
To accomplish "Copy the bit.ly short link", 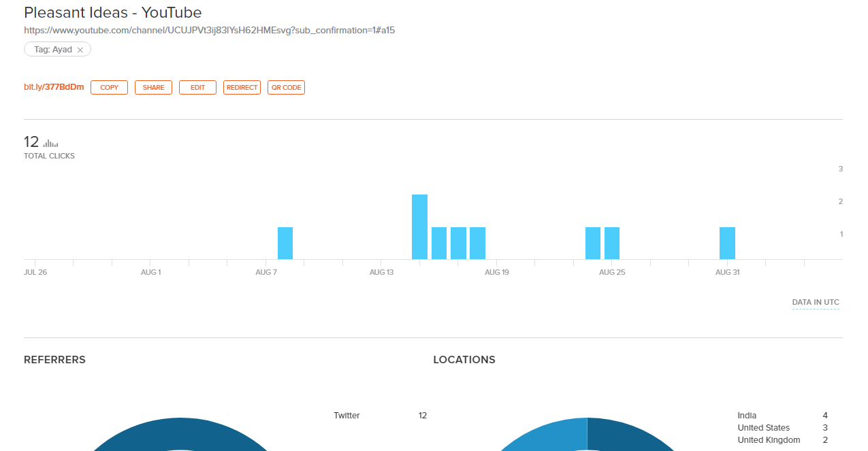I will click(x=109, y=87).
